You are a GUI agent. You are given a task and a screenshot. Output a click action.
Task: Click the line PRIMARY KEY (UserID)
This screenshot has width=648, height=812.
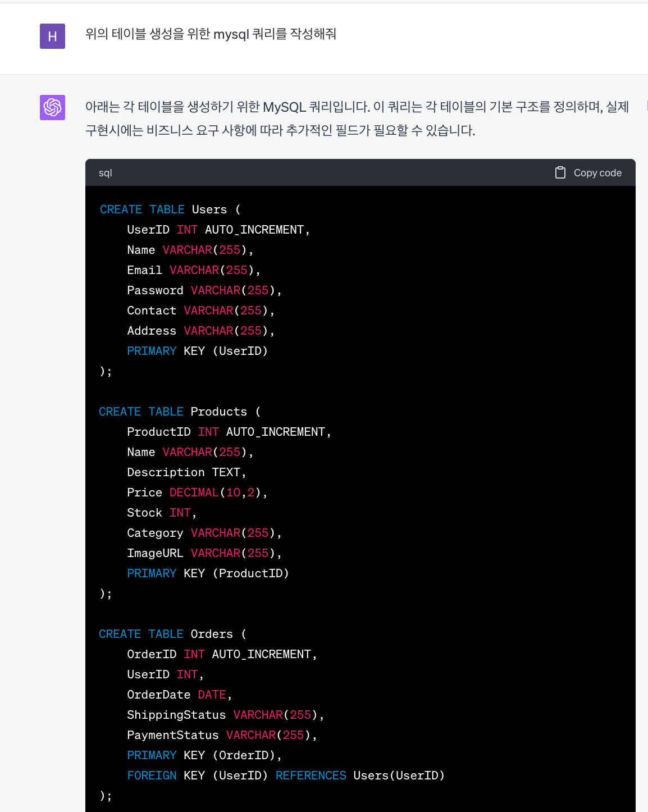coord(198,351)
